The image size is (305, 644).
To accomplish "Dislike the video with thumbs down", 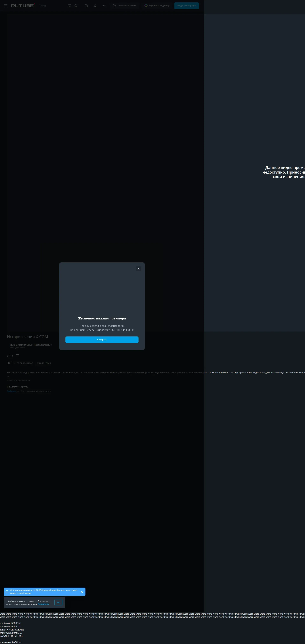I will [17, 356].
